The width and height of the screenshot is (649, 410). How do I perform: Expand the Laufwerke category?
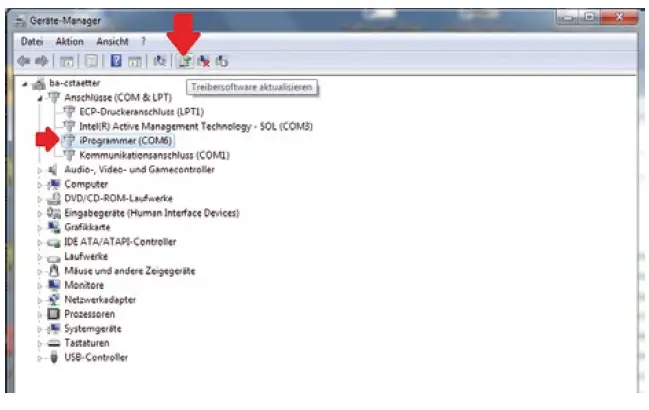pyautogui.click(x=40, y=257)
